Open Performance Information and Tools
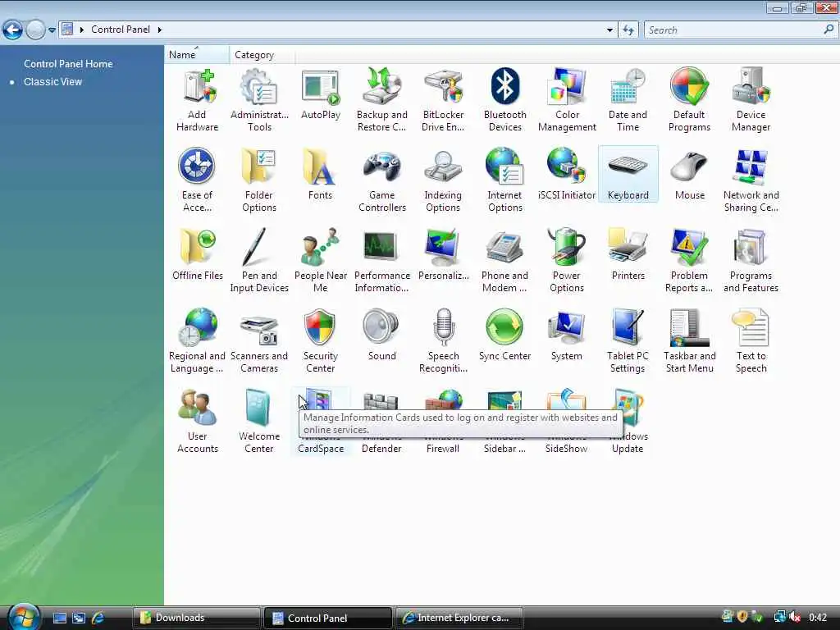Screen dimensions: 840x630 click(382, 261)
